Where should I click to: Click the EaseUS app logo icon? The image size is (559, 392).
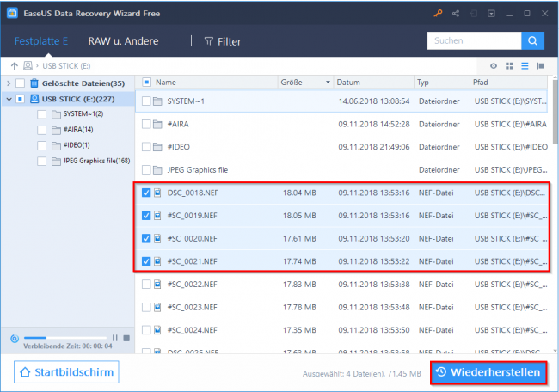coord(12,13)
